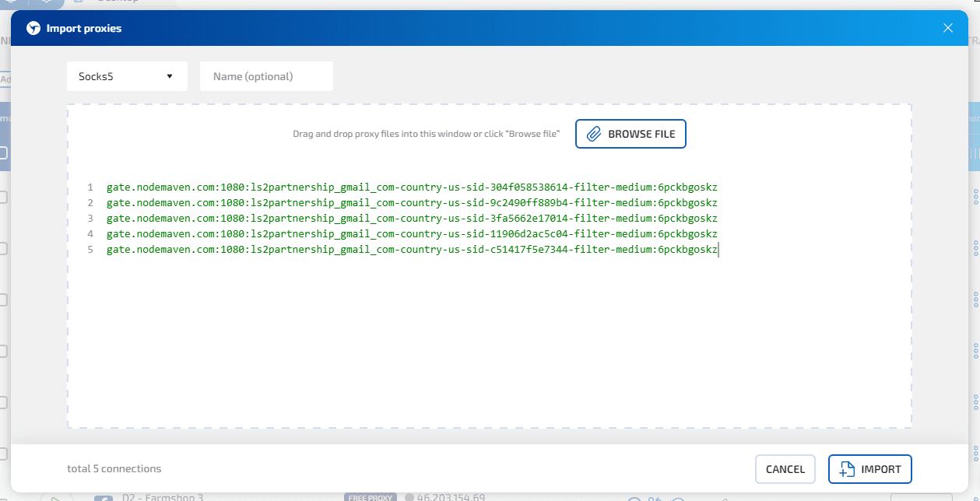Click the total 5 connections label
Screen dimensions: 980x501
(x=114, y=469)
